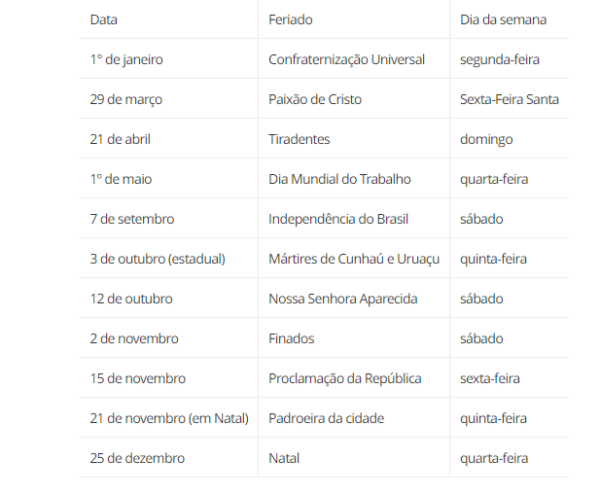Select the 'Finados' holiday cell
The image size is (600, 495).
291,339
